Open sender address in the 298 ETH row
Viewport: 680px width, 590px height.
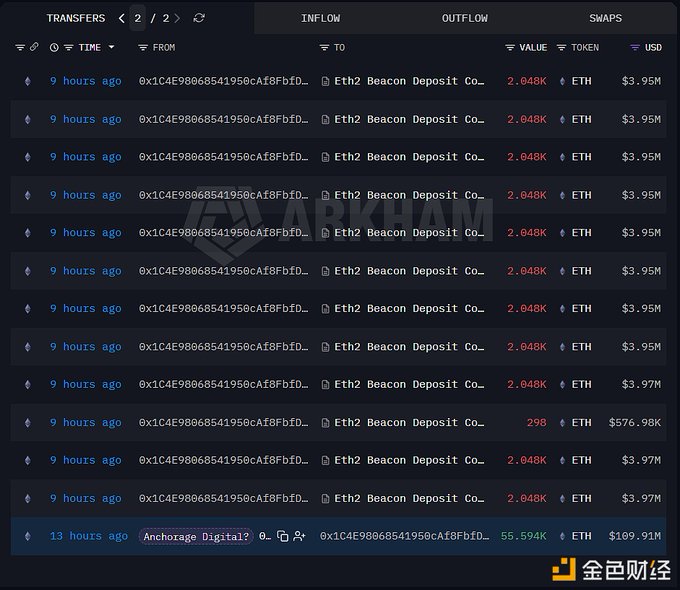pos(223,423)
